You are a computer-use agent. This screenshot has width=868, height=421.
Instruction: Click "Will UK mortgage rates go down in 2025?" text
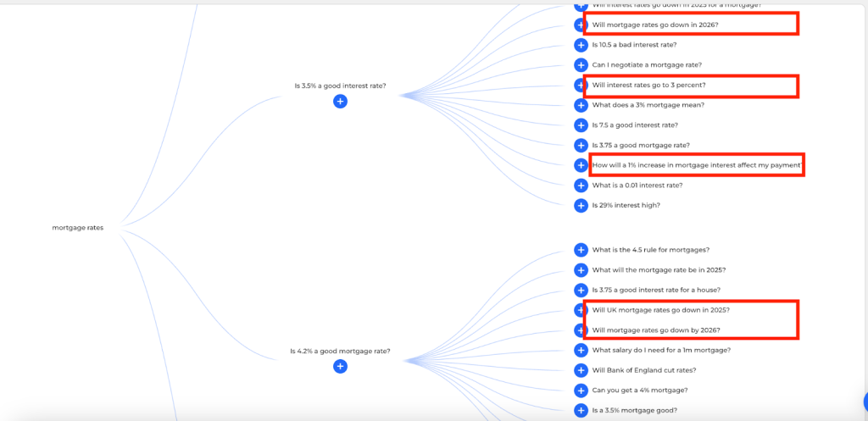pos(660,310)
